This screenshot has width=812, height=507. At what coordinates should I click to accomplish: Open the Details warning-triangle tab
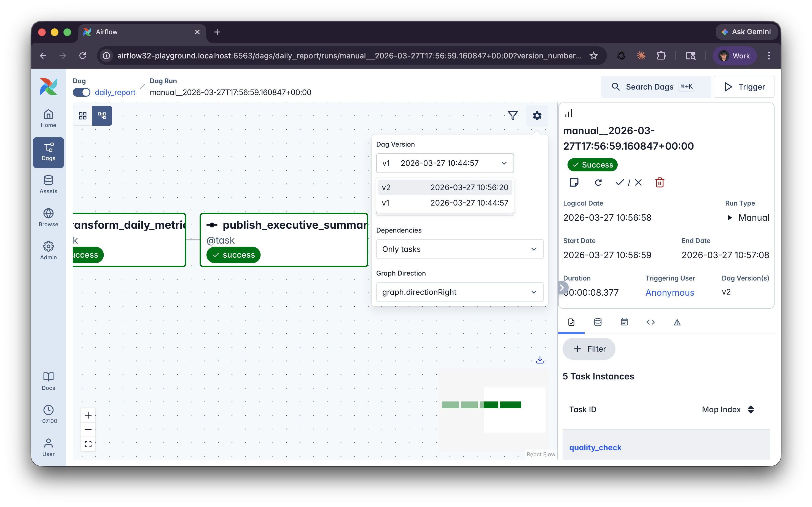(677, 322)
